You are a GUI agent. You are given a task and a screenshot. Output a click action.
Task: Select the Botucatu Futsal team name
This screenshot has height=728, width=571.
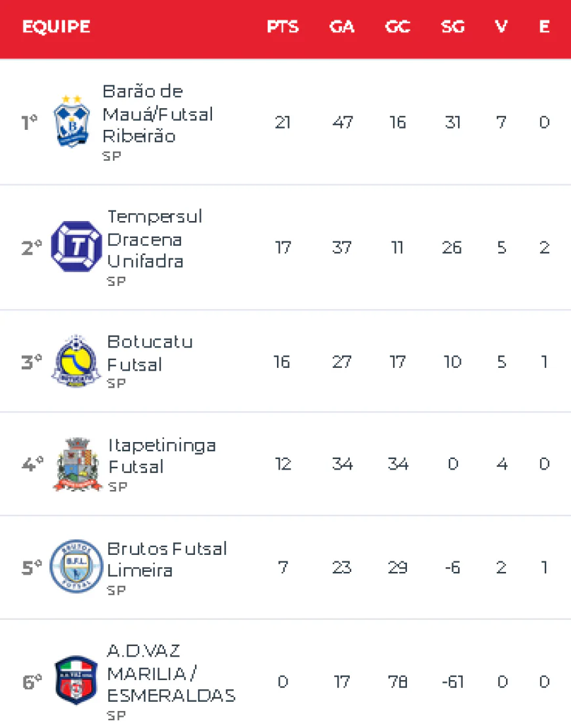click(x=150, y=353)
